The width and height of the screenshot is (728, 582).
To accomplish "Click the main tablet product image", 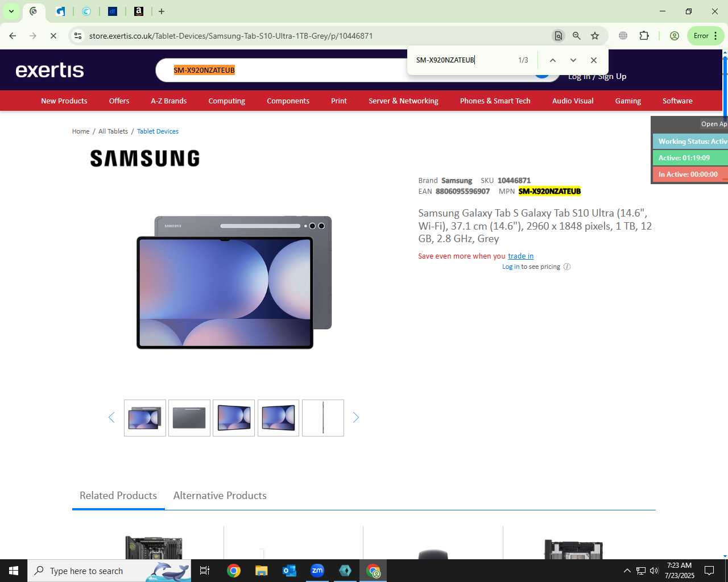I will [x=234, y=282].
